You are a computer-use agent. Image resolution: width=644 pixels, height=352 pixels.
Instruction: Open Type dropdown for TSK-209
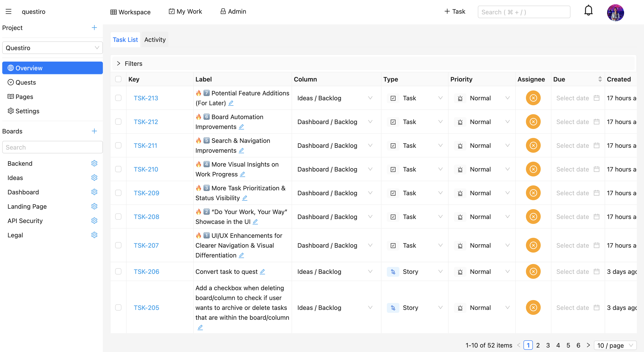tap(415, 193)
